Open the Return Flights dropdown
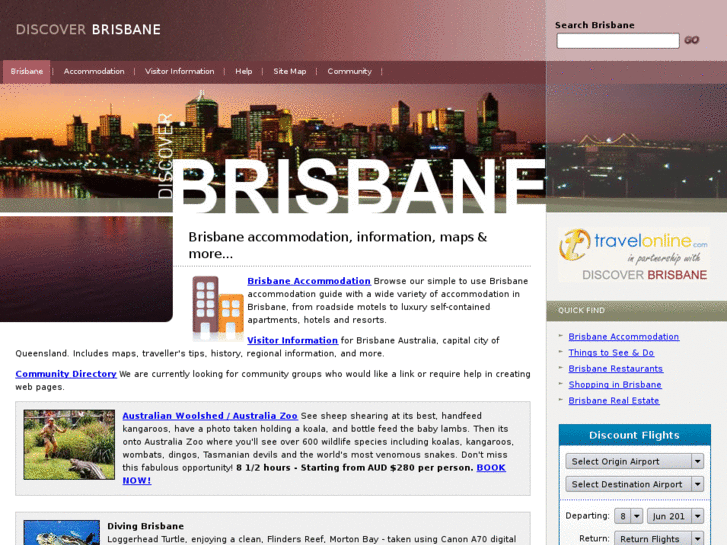 click(659, 539)
